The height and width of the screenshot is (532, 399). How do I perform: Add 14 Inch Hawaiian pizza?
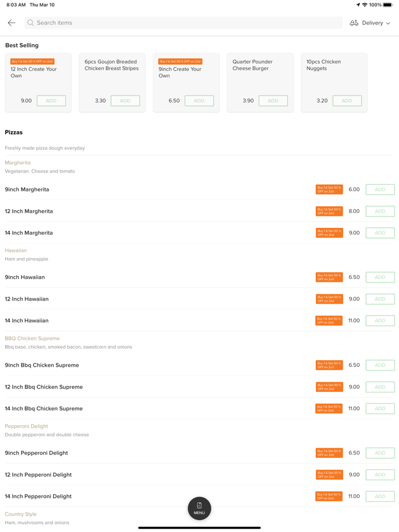point(380,321)
